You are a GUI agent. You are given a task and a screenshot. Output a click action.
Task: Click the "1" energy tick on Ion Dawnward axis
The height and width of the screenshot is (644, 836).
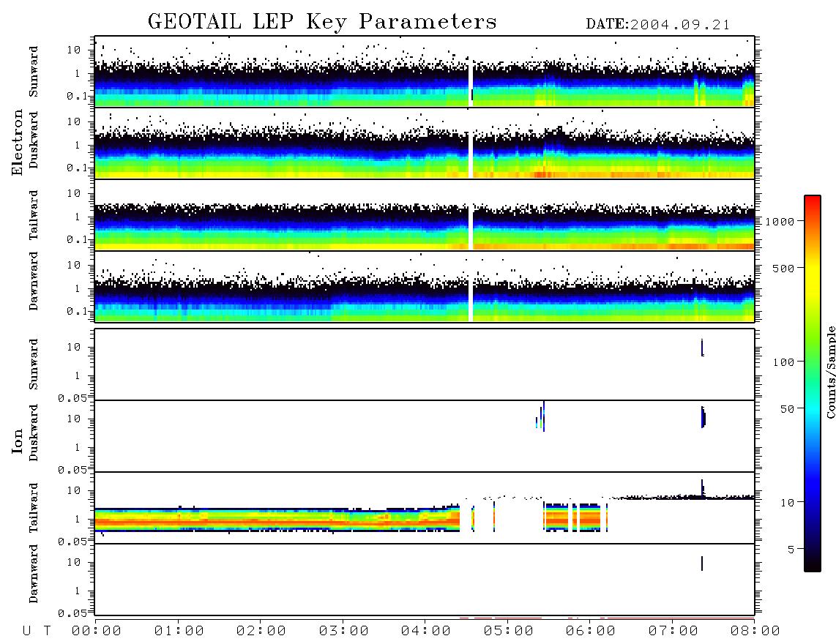coord(78,591)
